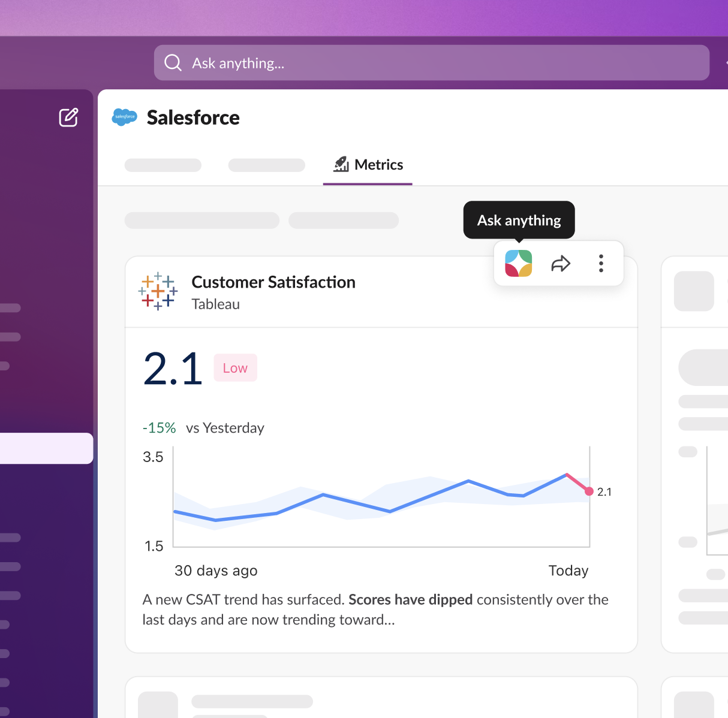Image resolution: width=728 pixels, height=718 pixels.
Task: Click the pink 2.1 data point on chart
Action: pos(589,491)
